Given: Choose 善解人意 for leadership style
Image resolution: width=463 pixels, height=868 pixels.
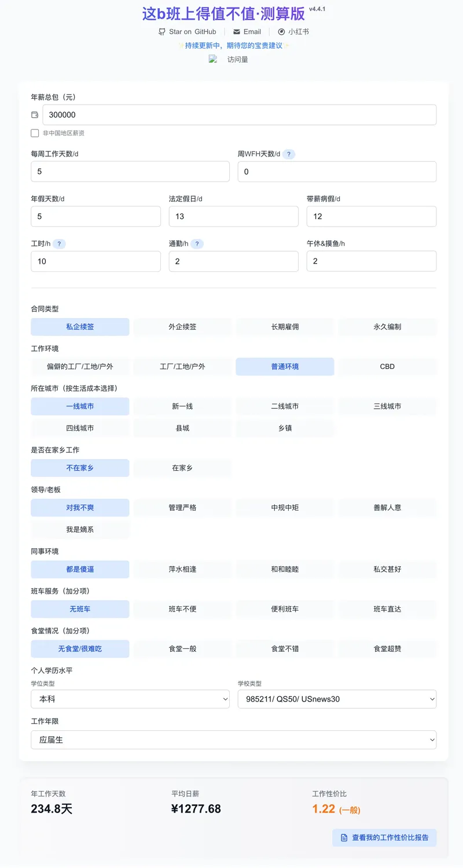Looking at the screenshot, I should pyautogui.click(x=387, y=507).
